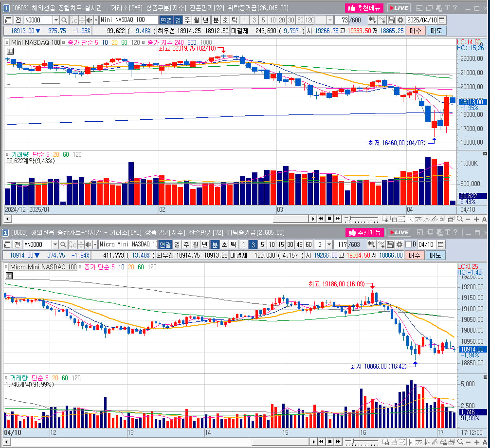Click the 매수 buy button for Mini NASDAQ

coord(416,31)
